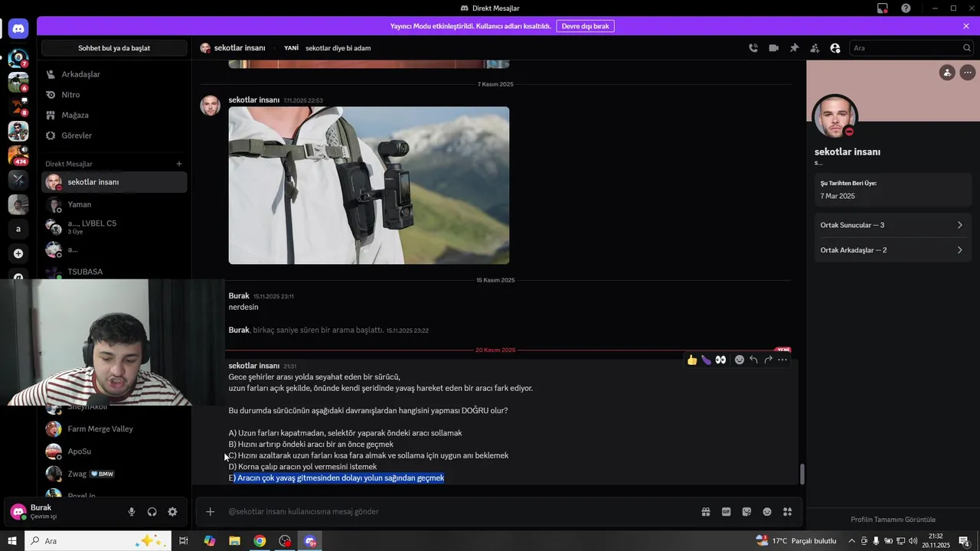Open the Mağaza shop page

coord(114,115)
